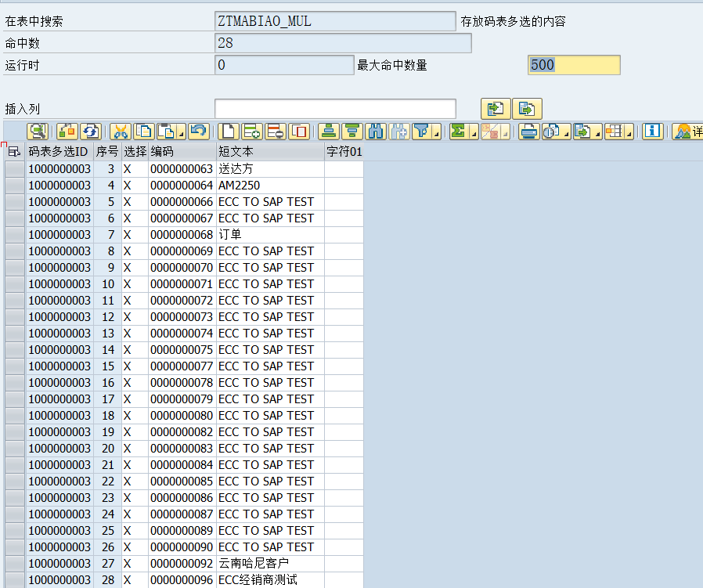
Task: Open the graphic/details icon at toolbar end
Action: [x=687, y=132]
